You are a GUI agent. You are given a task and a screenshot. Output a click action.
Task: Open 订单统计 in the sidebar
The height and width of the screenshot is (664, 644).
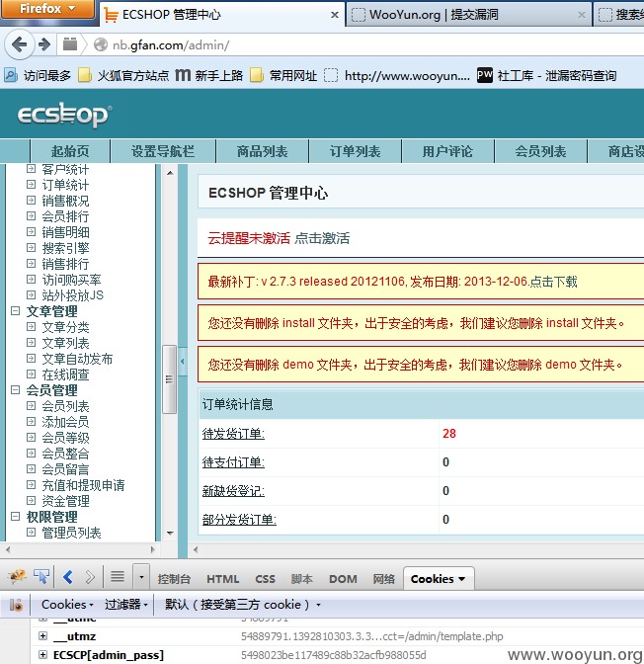pos(65,185)
